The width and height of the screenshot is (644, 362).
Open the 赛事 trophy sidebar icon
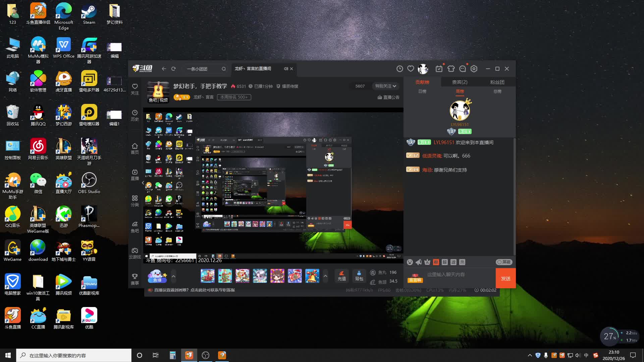pos(135,279)
